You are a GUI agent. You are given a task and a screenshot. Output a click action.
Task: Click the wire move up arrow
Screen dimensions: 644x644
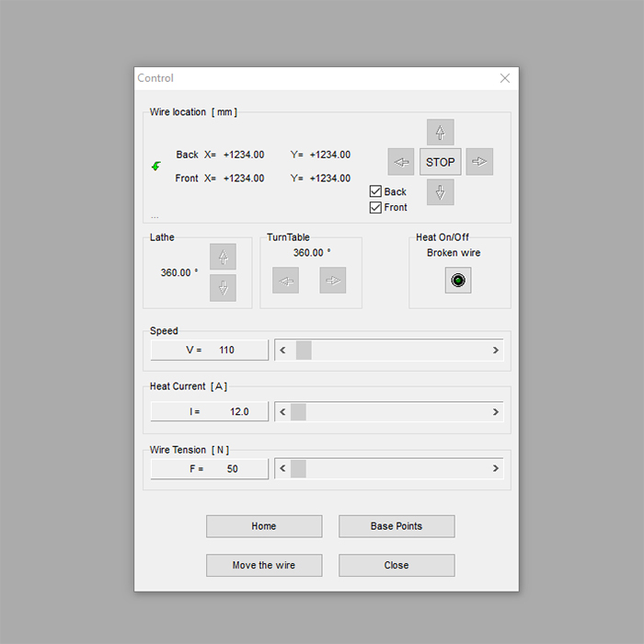[440, 132]
